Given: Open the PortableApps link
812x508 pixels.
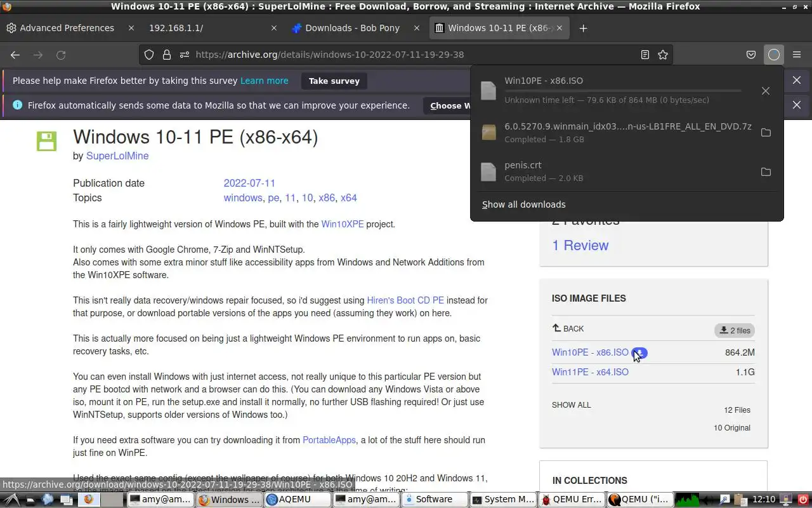Looking at the screenshot, I should [329, 440].
